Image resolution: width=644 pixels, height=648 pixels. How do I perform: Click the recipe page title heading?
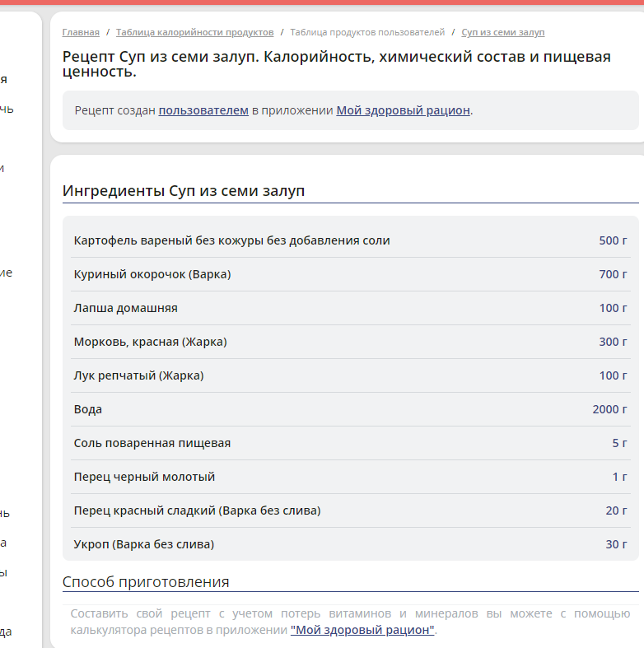[336, 64]
